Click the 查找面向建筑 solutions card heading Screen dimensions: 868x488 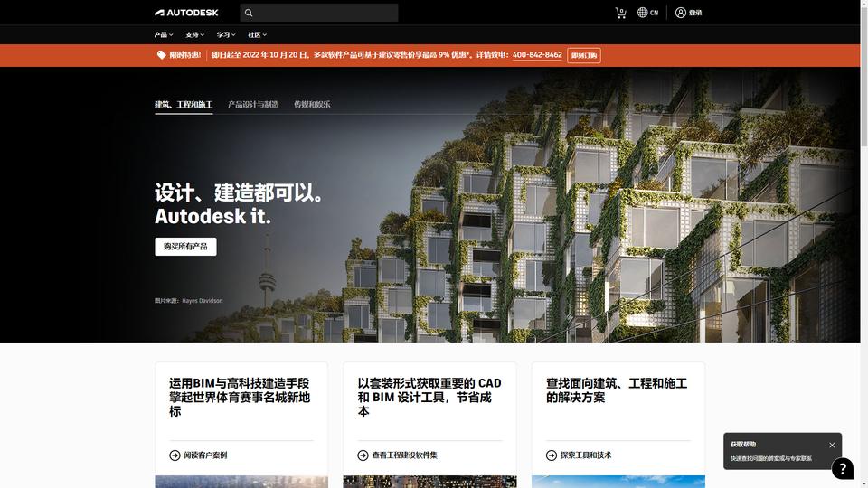[x=617, y=390]
